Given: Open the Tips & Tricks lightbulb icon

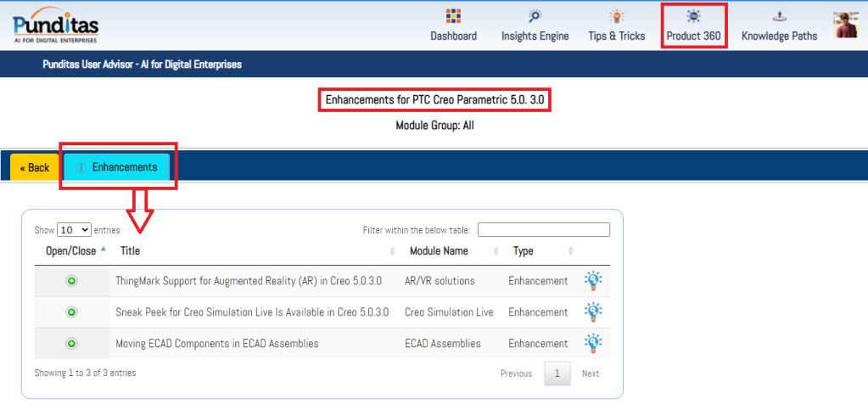Looking at the screenshot, I should click(x=617, y=17).
